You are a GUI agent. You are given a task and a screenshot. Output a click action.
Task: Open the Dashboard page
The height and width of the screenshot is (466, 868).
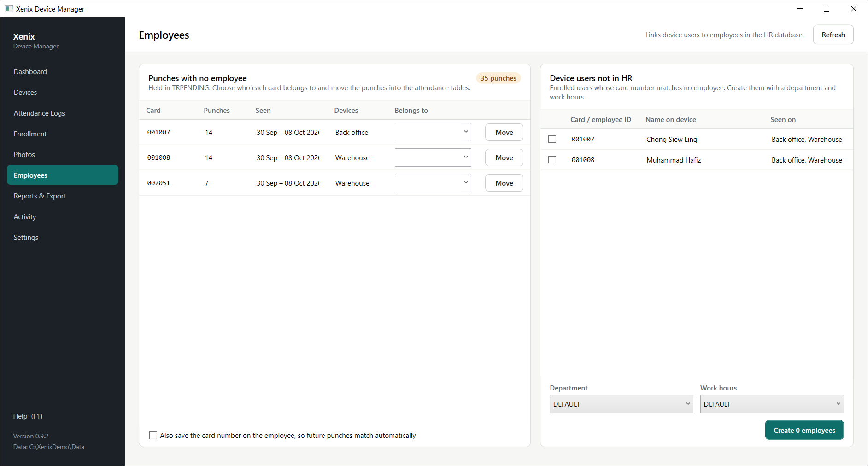click(63, 72)
